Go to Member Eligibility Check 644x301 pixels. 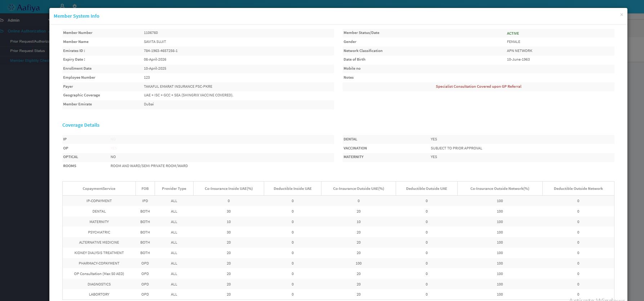coord(29,61)
